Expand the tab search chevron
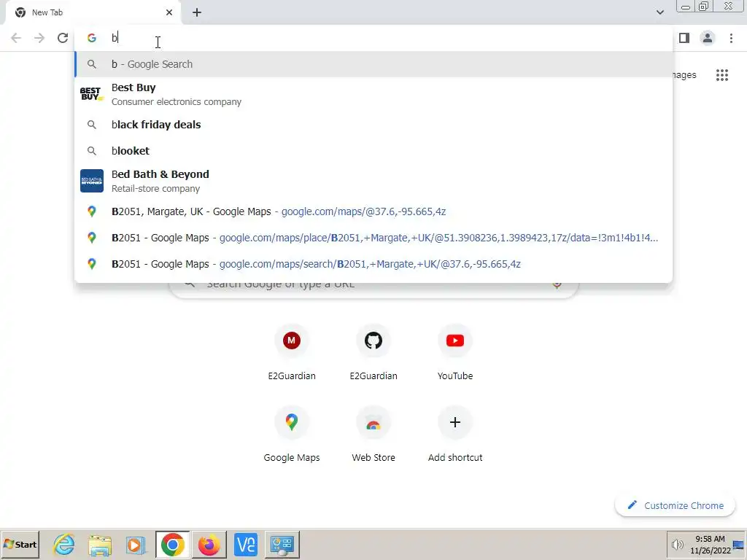This screenshot has height=560, width=747. [x=659, y=12]
